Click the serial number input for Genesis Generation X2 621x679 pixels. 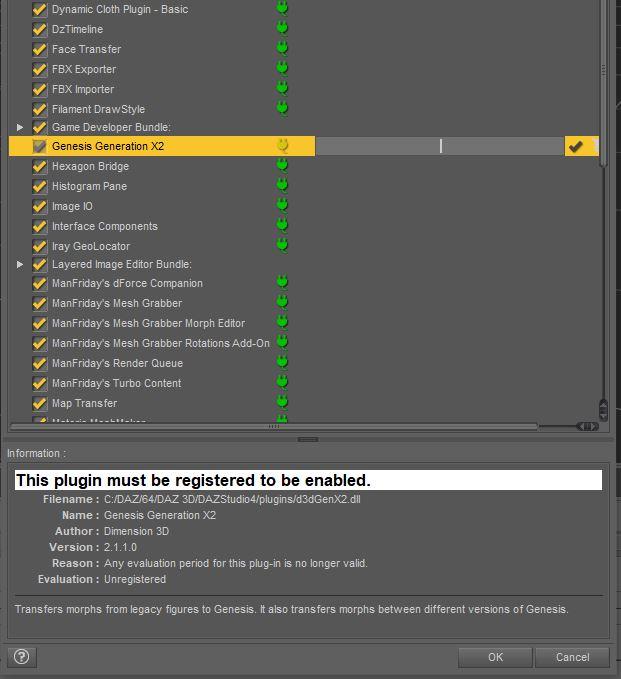tap(440, 146)
